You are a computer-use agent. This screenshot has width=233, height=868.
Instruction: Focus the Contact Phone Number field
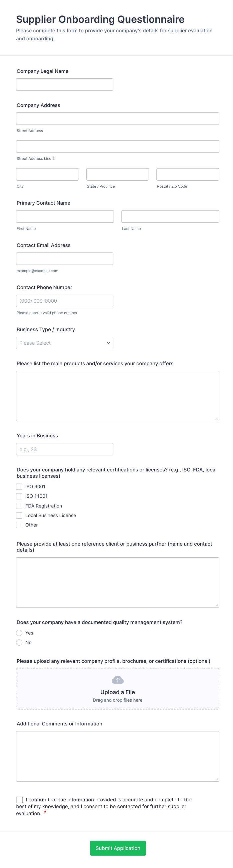64,301
